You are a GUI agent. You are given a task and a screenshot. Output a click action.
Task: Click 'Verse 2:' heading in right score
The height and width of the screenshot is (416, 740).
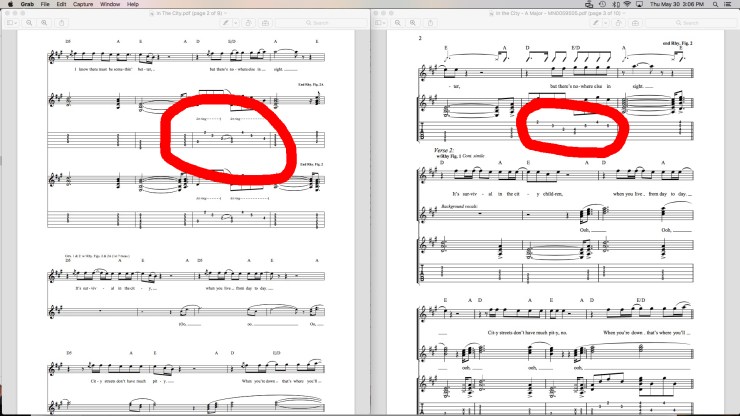(444, 150)
